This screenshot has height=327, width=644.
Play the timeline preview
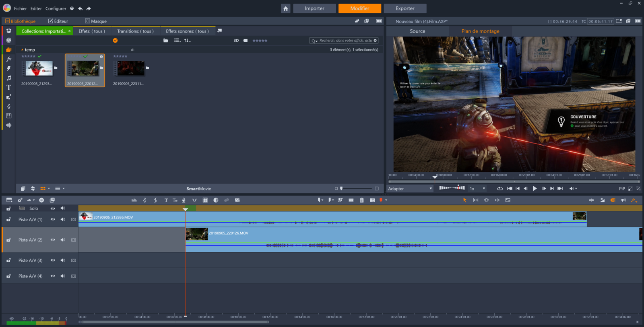(x=535, y=189)
